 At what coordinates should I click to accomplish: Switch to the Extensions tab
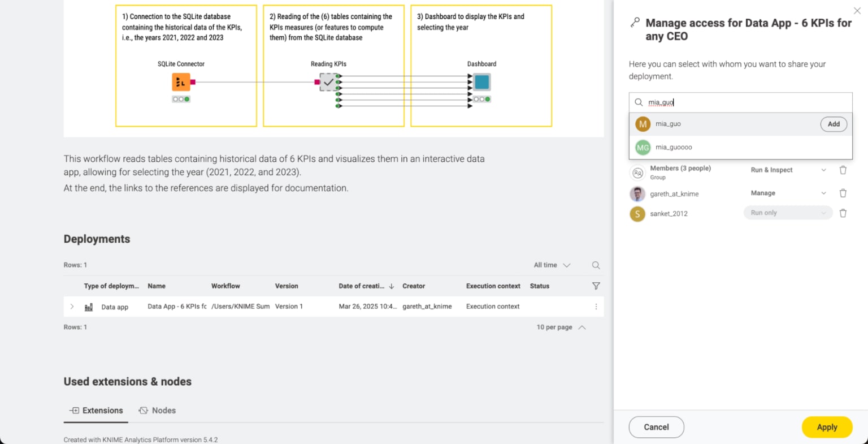tap(96, 411)
